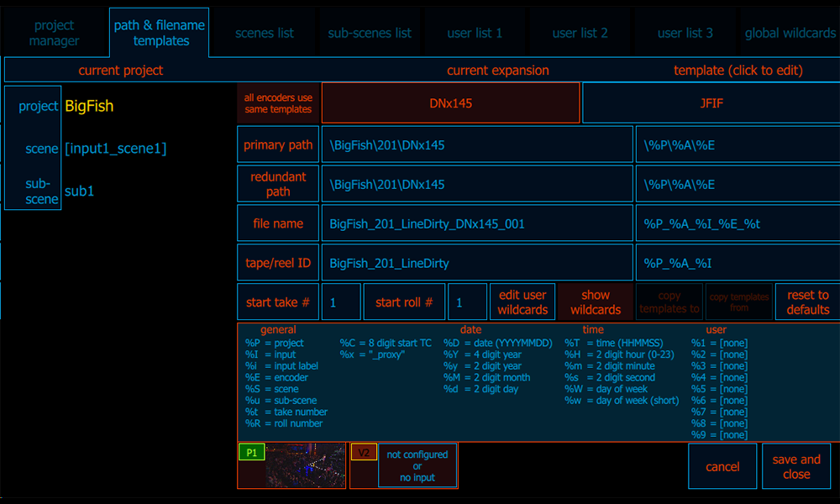Click %T = time (HHMMSS) entry
The width and height of the screenshot is (840, 504).
pyautogui.click(x=614, y=343)
